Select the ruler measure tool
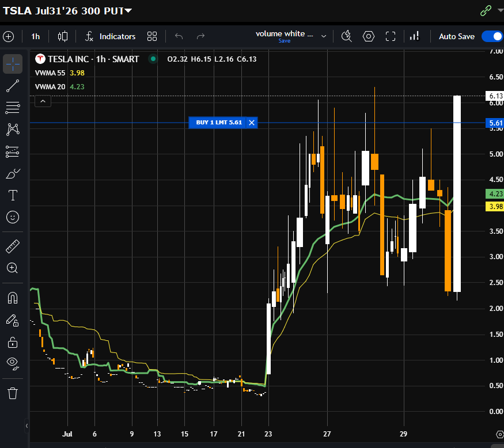Viewport: 504px width, 448px height. coord(13,246)
